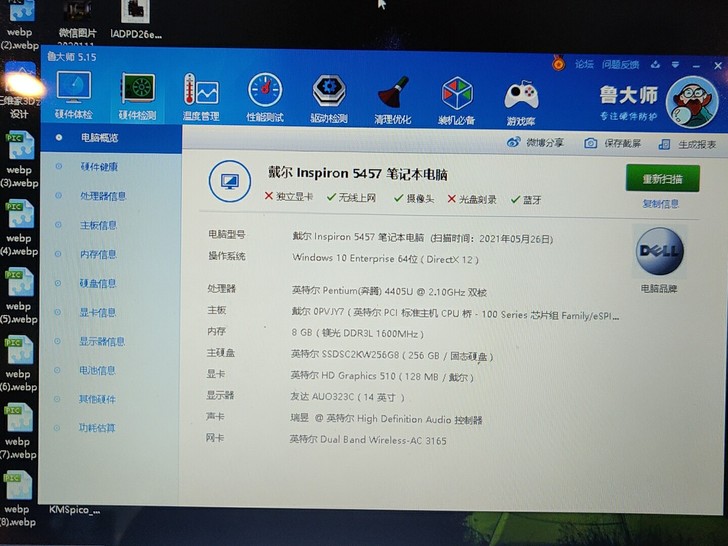The image size is (728, 546).
Task: Launch 性能测试 performance test
Action: click(265, 98)
